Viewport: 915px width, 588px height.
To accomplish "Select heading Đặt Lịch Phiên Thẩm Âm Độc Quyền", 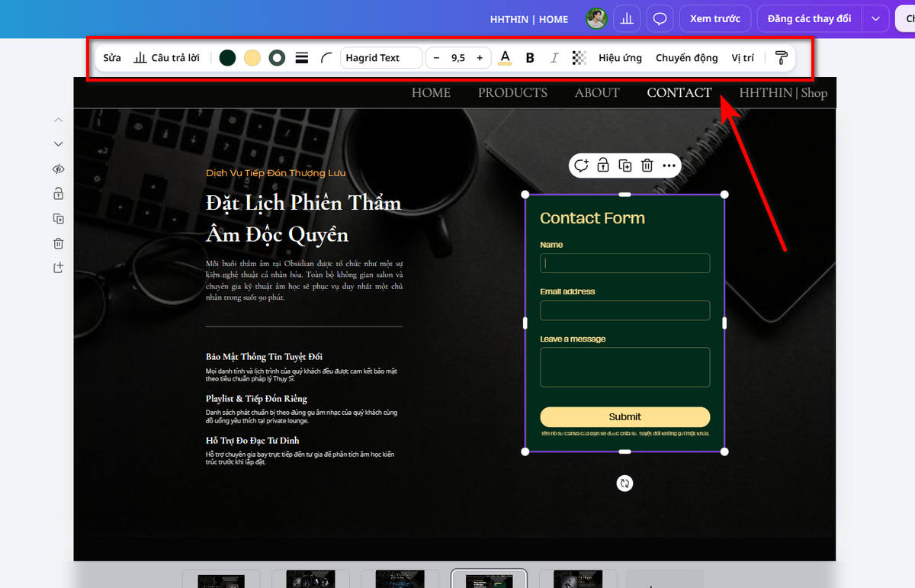I will [x=303, y=219].
